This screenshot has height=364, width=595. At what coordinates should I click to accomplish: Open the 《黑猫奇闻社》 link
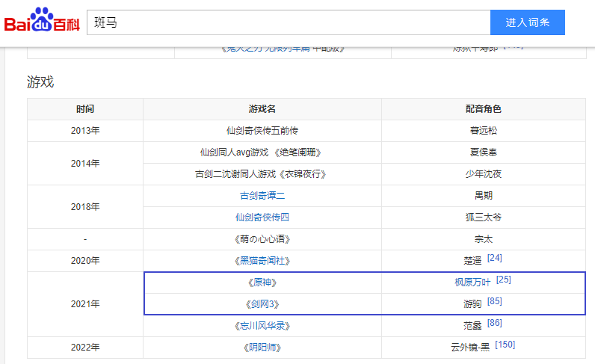click(x=262, y=261)
